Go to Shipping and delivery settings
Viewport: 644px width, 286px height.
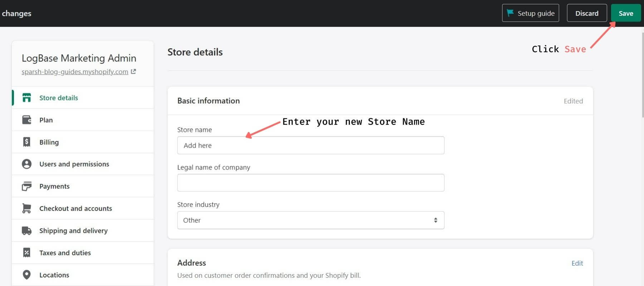[73, 231]
